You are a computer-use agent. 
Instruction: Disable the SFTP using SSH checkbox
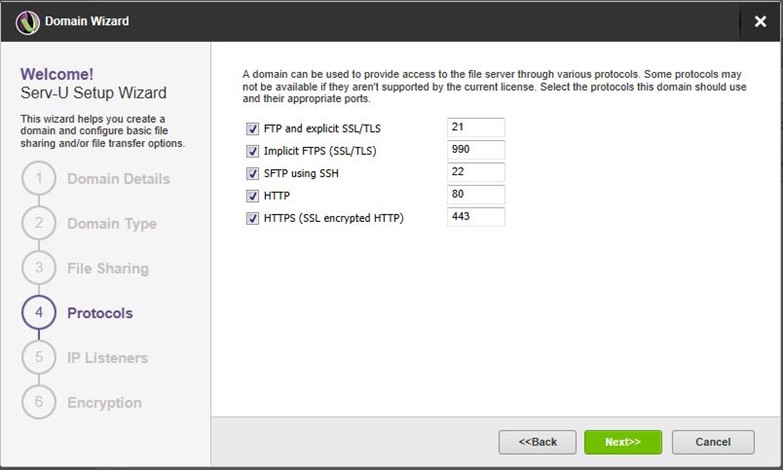coord(252,173)
